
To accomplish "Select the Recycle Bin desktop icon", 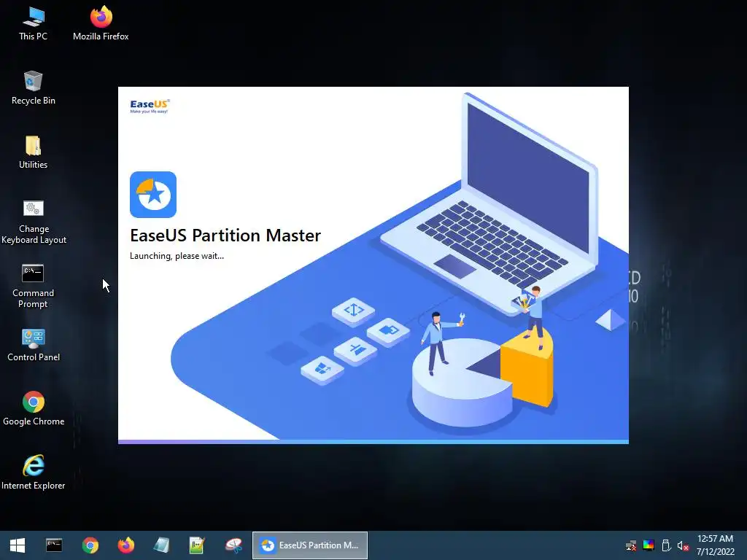I will (33, 88).
